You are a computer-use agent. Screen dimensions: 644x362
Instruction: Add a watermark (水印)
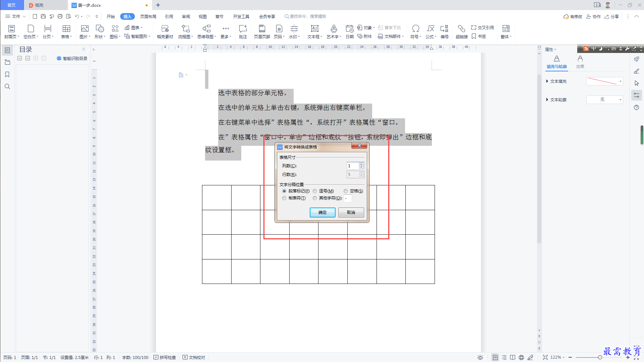coord(294,32)
